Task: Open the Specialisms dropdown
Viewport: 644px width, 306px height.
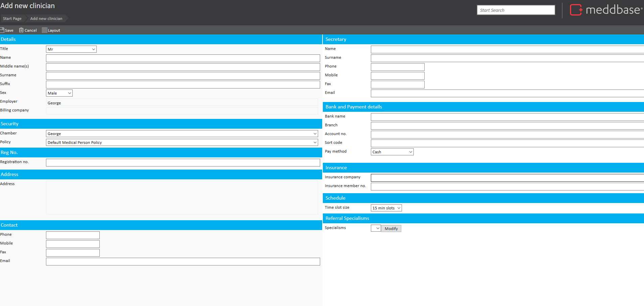Action: pos(376,228)
